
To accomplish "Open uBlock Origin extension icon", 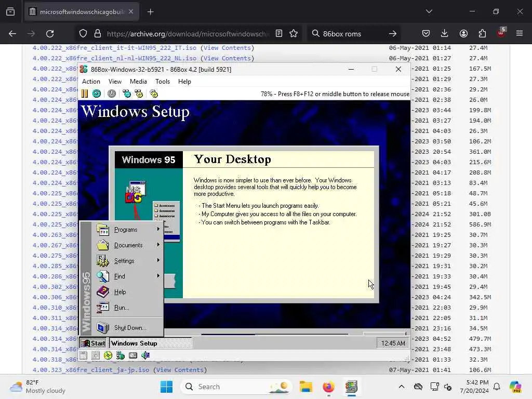I will click(501, 33).
